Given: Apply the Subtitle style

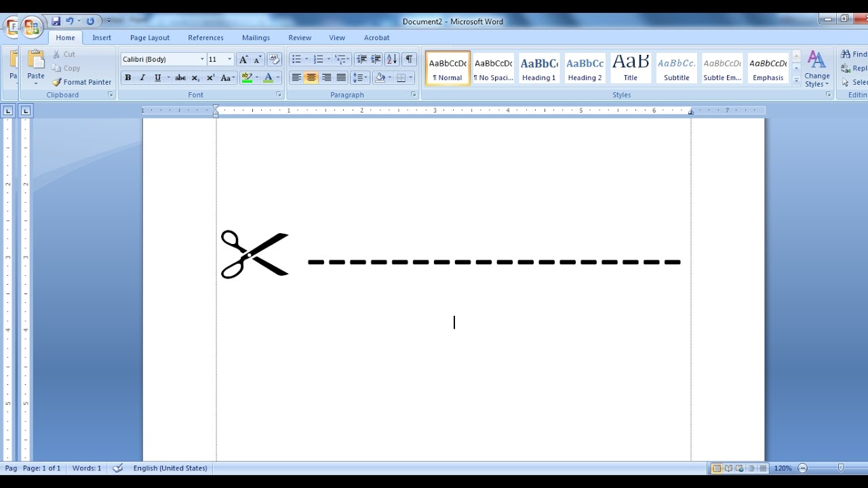Looking at the screenshot, I should [x=676, y=68].
